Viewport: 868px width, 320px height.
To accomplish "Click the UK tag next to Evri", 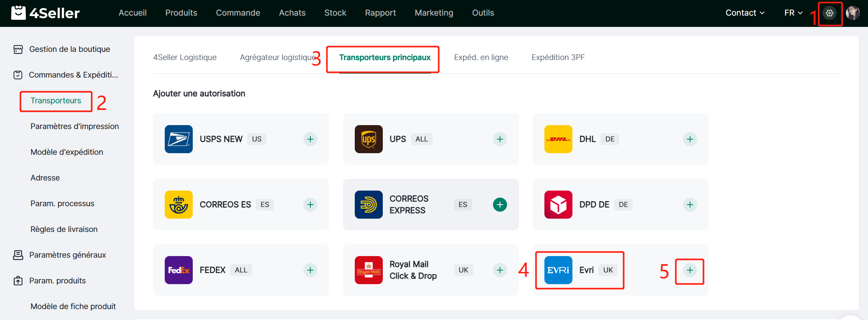I will pyautogui.click(x=608, y=270).
